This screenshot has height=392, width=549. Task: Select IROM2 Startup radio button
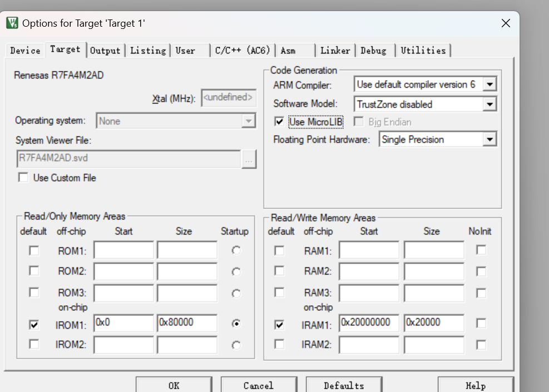pos(236,345)
